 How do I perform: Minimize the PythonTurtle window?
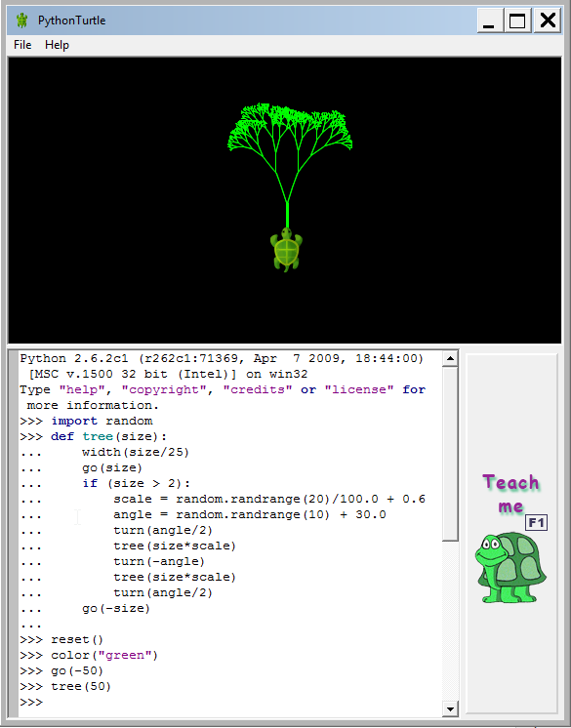490,20
